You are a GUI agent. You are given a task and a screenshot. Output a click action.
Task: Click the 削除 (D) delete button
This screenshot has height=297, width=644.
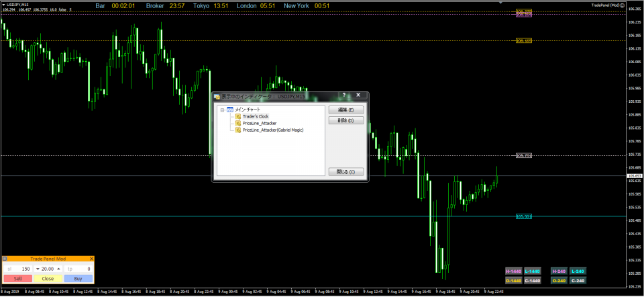coord(346,120)
